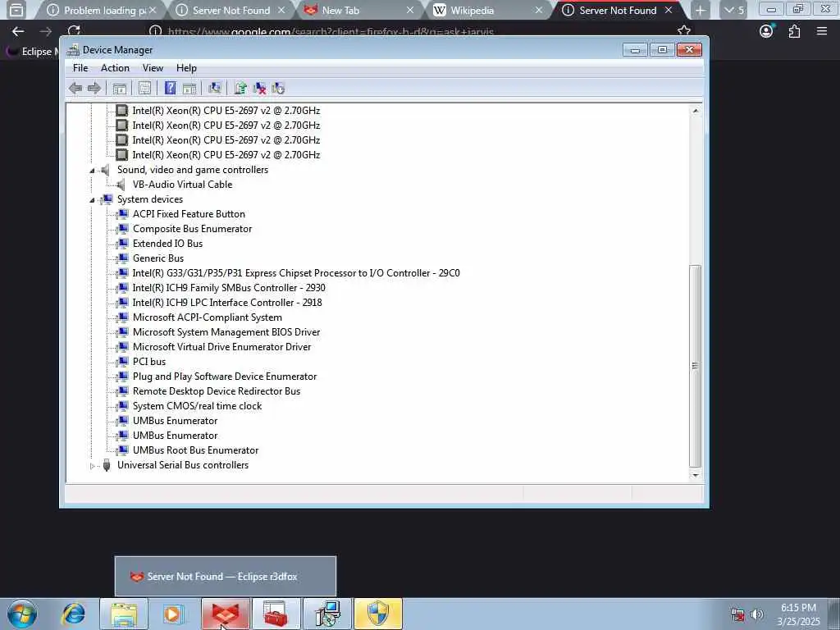The height and width of the screenshot is (630, 840).
Task: Select Remote Desktop Device Redirector Bus
Action: (217, 391)
